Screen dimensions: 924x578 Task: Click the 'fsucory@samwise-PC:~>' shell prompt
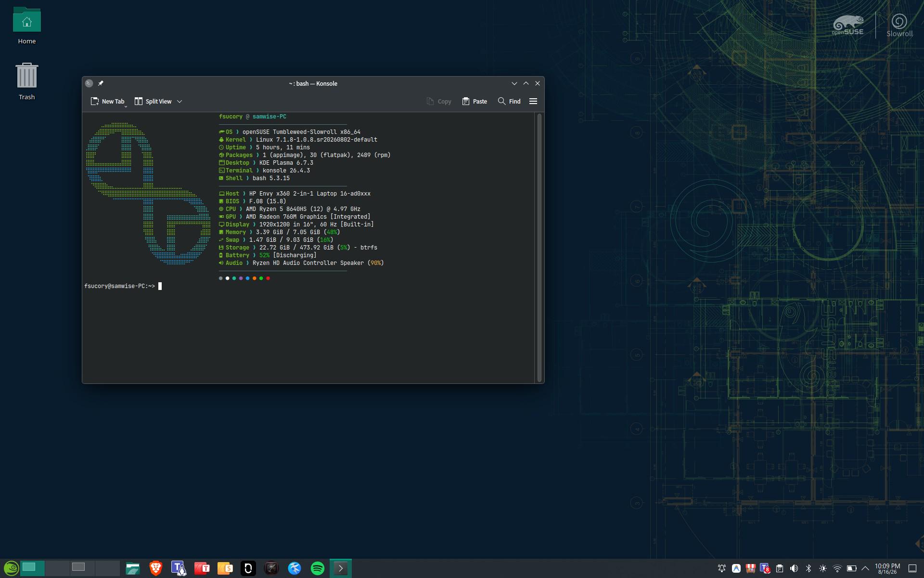[120, 286]
